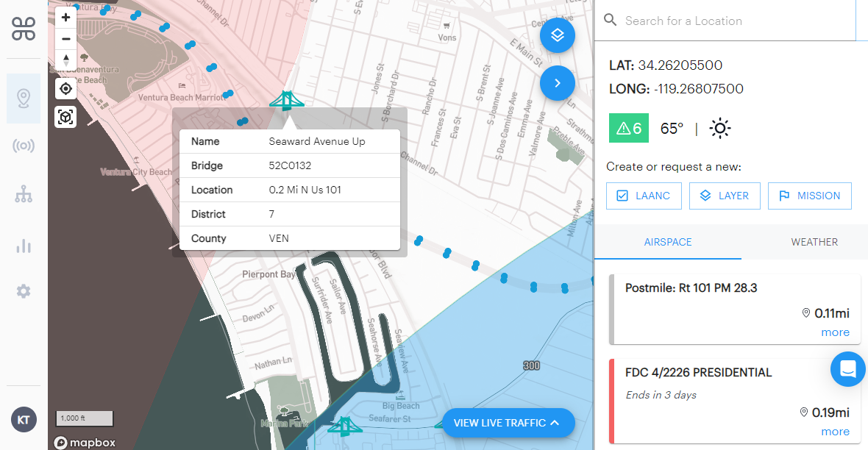
Task: Click the map zoom in plus button
Action: point(66,17)
